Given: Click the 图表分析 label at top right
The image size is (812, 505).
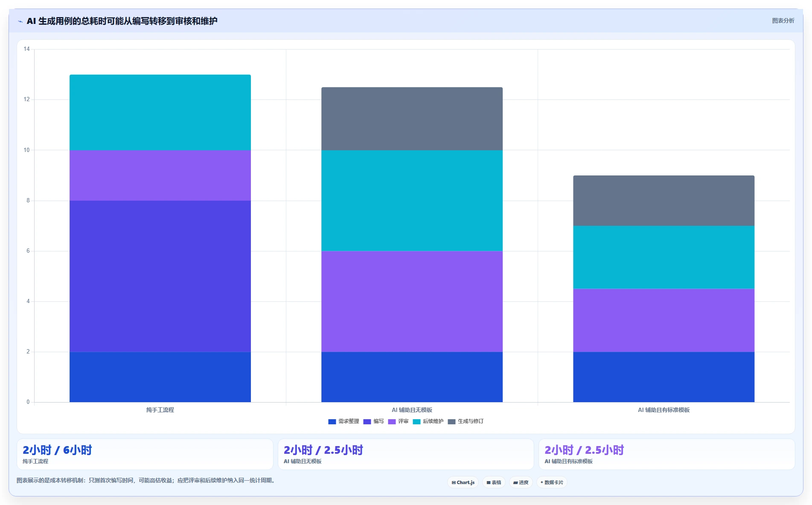Looking at the screenshot, I should (x=783, y=20).
